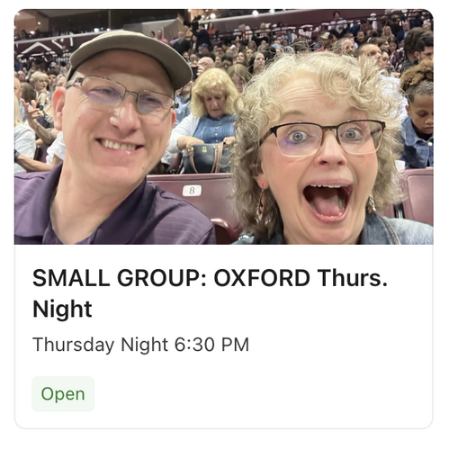The width and height of the screenshot is (449, 476).
Task: Click the 'Thursday Night 6:30 PM' schedule text
Action: [141, 345]
